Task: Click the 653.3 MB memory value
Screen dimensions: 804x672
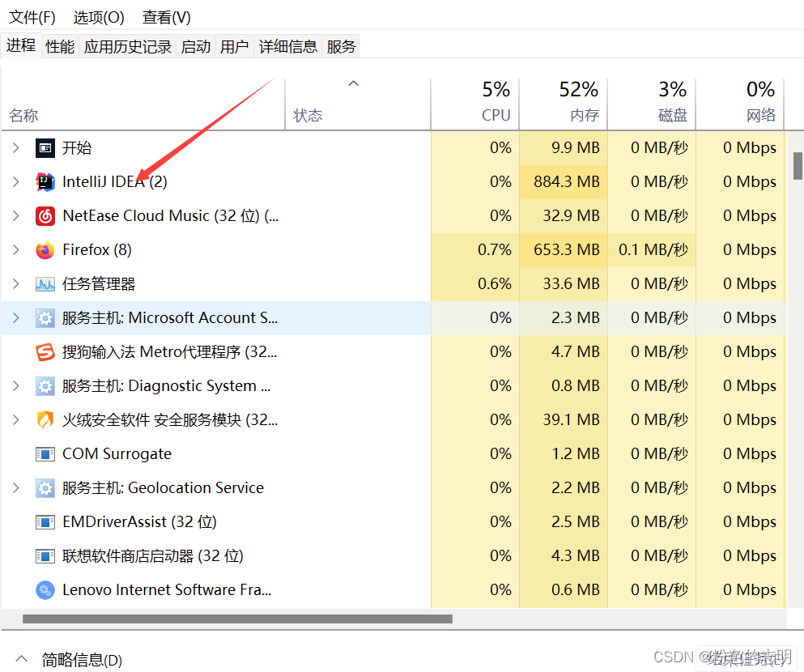Action: coord(566,250)
